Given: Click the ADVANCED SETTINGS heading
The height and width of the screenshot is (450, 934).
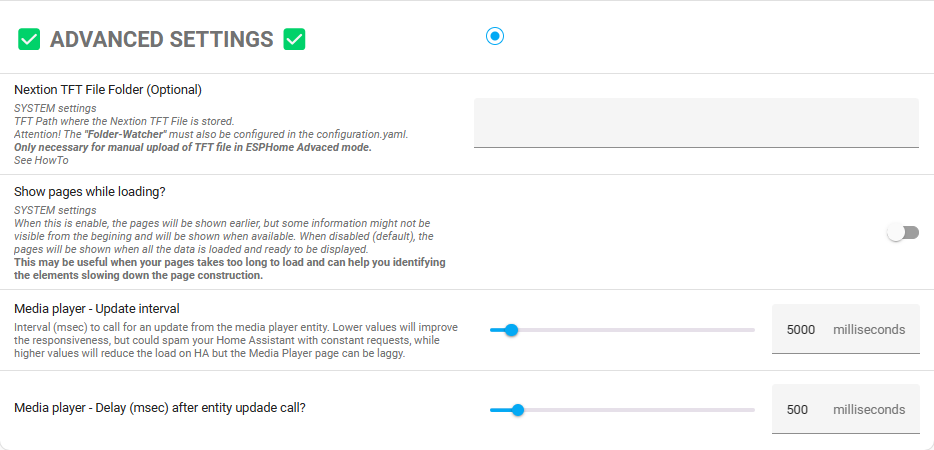Looking at the screenshot, I should [161, 39].
